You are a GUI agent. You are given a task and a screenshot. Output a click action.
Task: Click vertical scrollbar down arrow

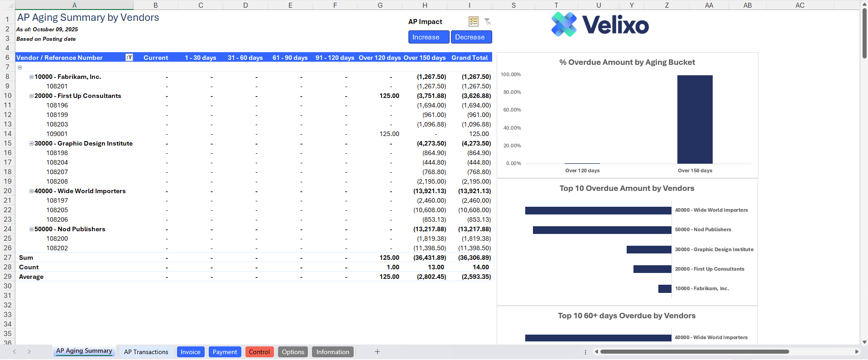(864, 342)
